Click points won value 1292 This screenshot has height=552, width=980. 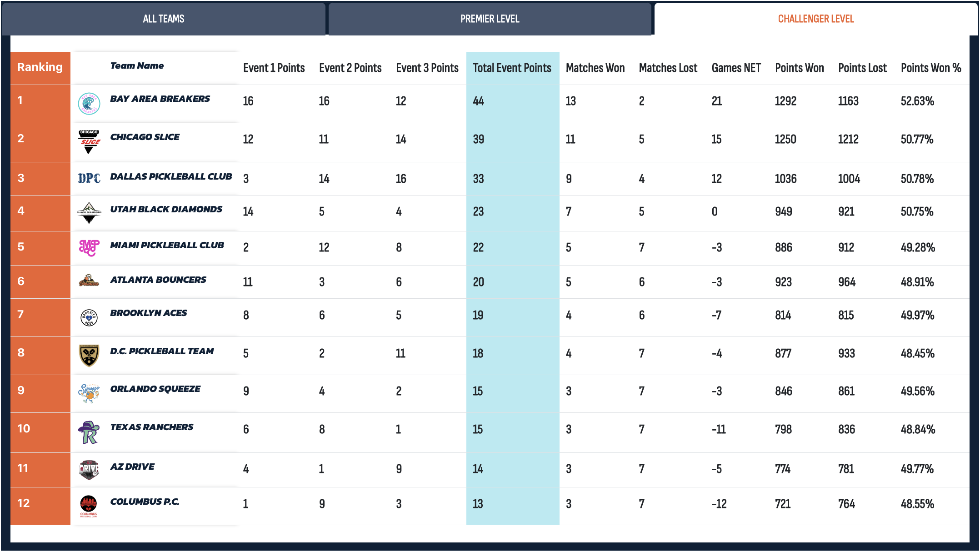(x=785, y=101)
